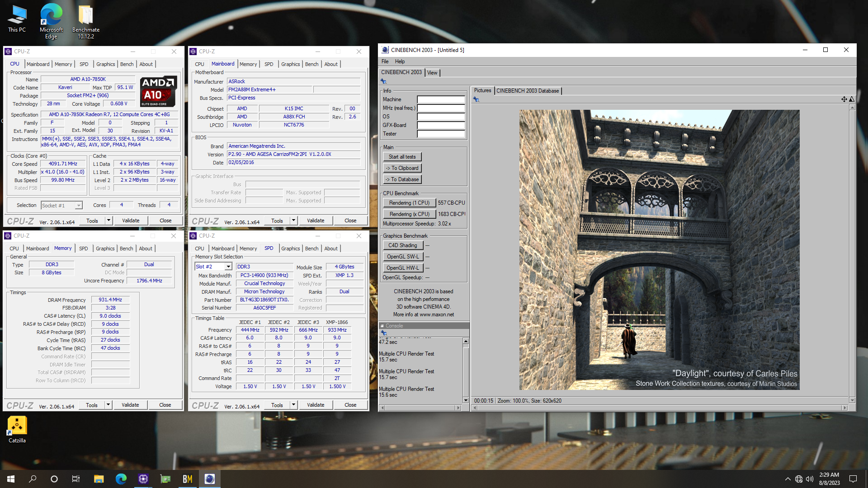868x488 pixels.
Task: Open volume tray icon
Action: click(810, 479)
